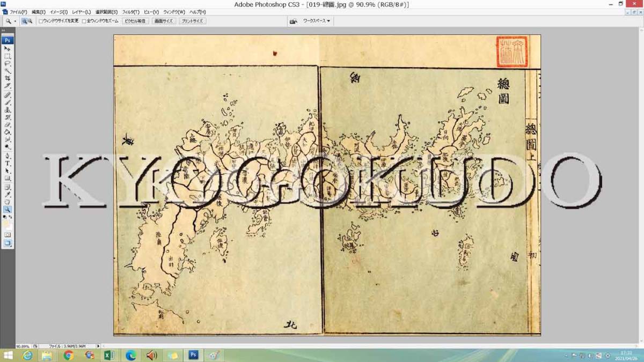This screenshot has height=362, width=644.
Task: Select the History Brush tool
Action: point(8,117)
